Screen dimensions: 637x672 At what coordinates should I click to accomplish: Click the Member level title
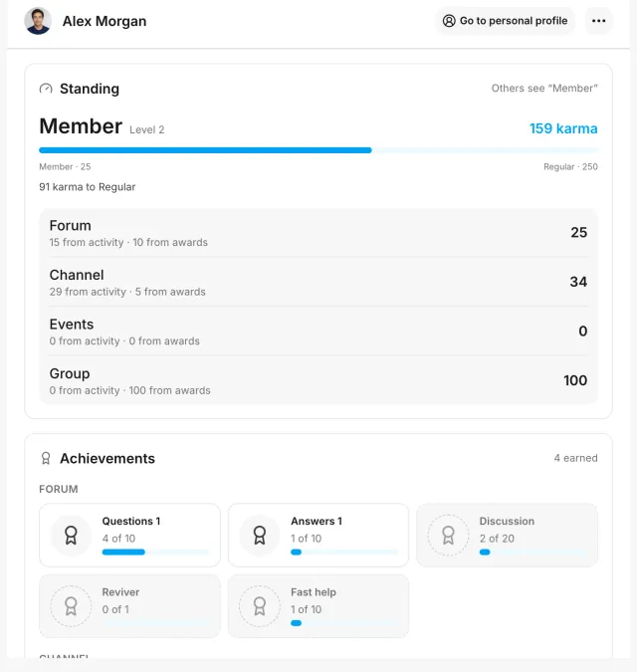[x=81, y=126]
